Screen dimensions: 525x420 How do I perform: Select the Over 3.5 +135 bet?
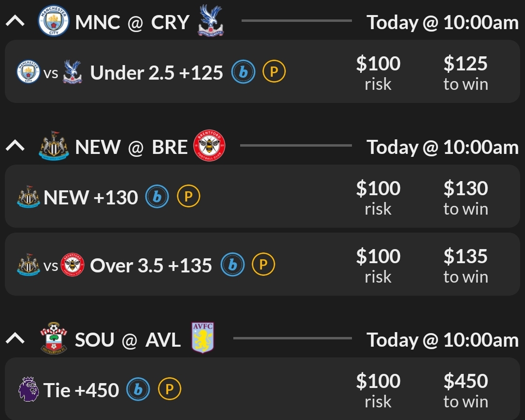(x=151, y=266)
